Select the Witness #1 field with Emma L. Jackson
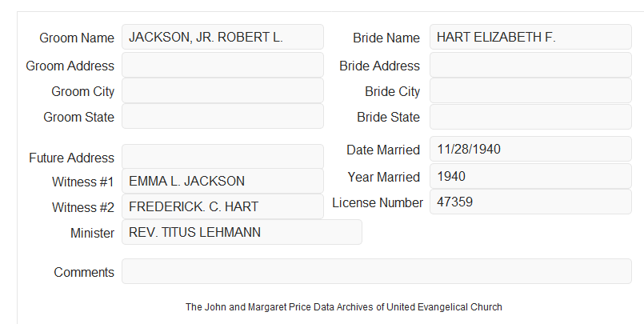Image resolution: width=644 pixels, height=324 pixels. (222, 181)
